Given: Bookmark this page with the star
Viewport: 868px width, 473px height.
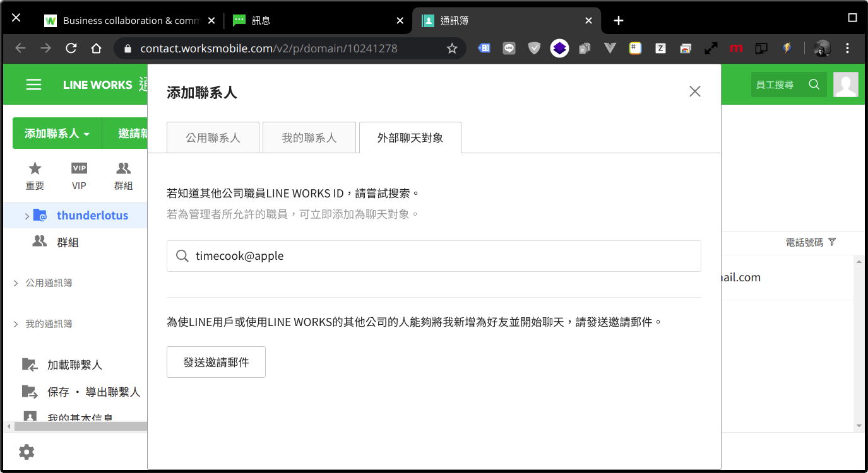Looking at the screenshot, I should pyautogui.click(x=452, y=49).
